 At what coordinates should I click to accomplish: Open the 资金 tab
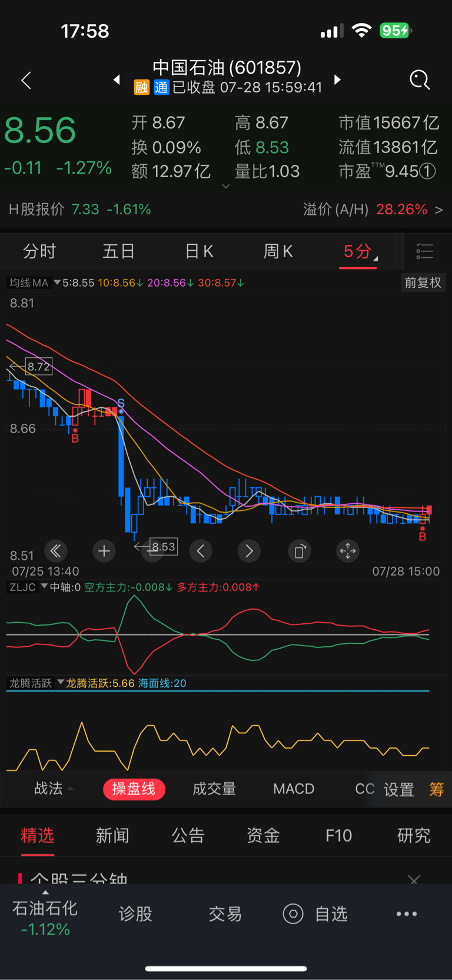pyautogui.click(x=263, y=835)
